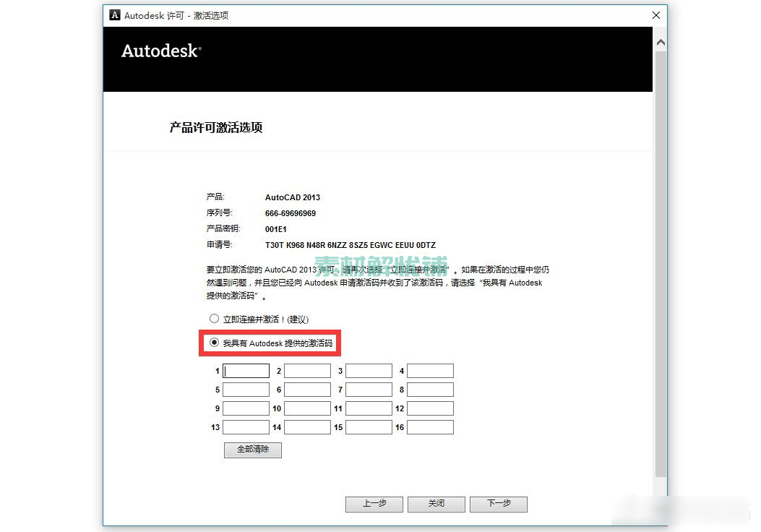The width and height of the screenshot is (761, 532).
Task: Click the 产品密钥: label
Action: (x=223, y=228)
